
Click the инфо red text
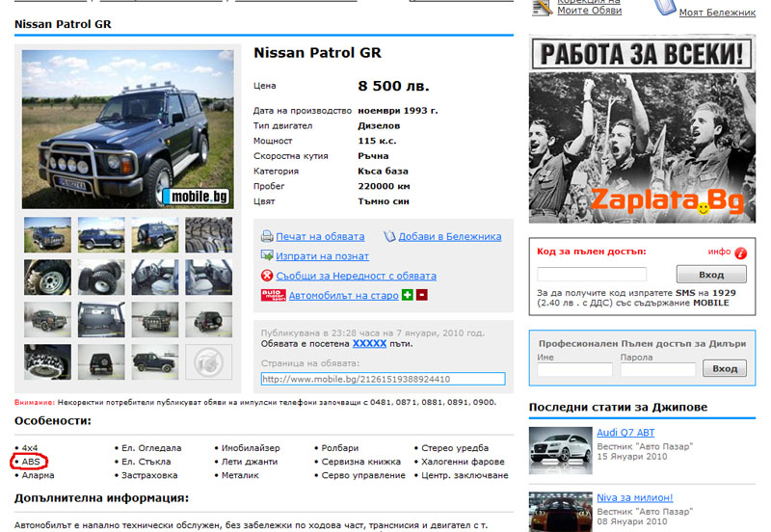coord(719,252)
